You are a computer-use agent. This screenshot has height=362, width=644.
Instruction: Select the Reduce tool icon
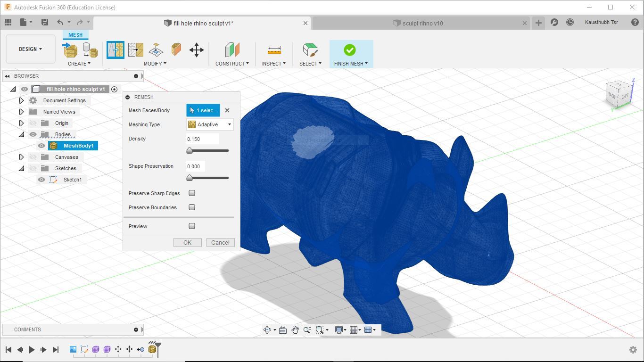136,49
